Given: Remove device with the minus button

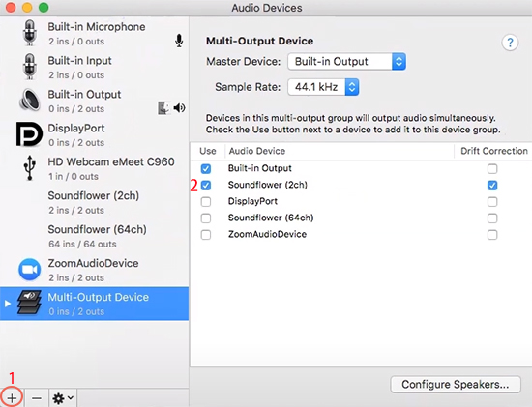Looking at the screenshot, I should tap(37, 398).
